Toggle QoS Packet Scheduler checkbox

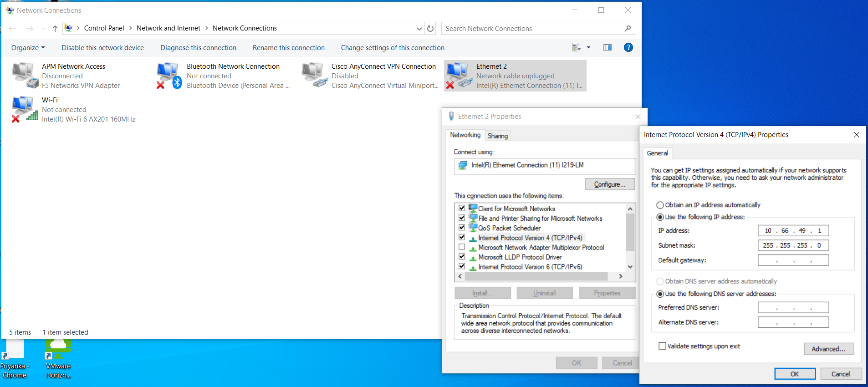pyautogui.click(x=462, y=227)
